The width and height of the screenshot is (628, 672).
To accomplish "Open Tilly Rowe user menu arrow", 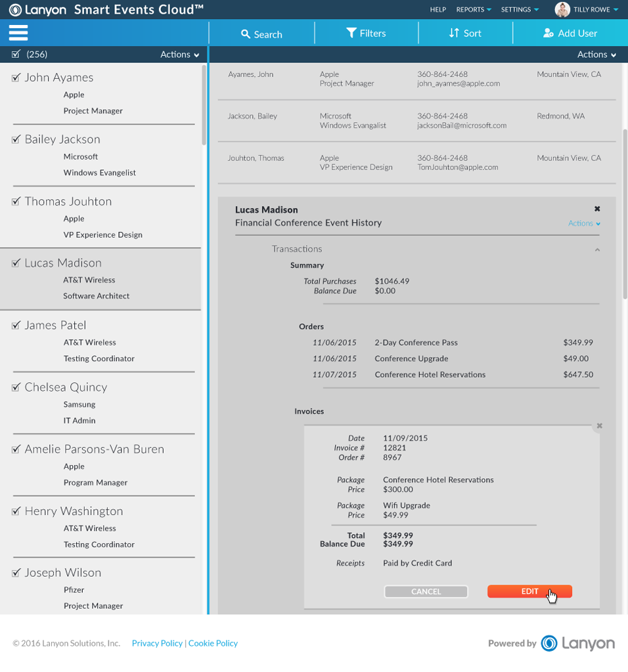I will click(616, 9).
